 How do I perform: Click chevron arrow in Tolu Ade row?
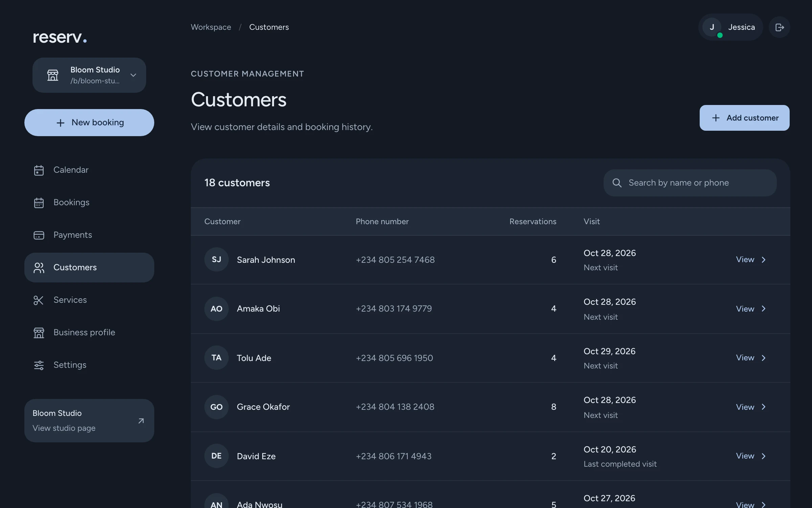(x=764, y=358)
